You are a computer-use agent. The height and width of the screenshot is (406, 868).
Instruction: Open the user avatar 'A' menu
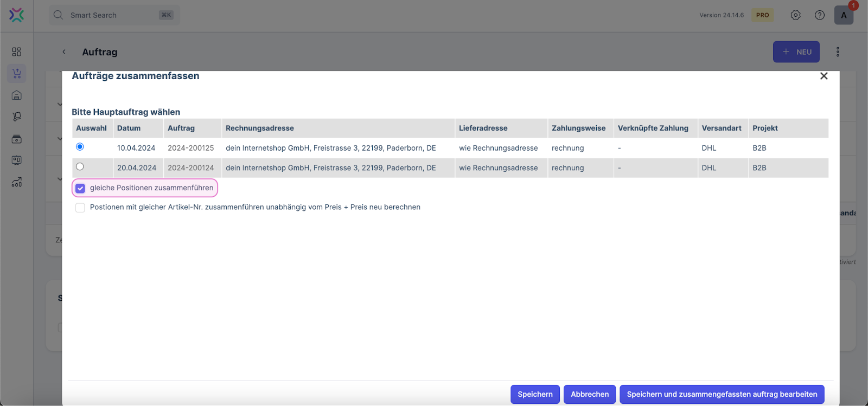pos(844,15)
